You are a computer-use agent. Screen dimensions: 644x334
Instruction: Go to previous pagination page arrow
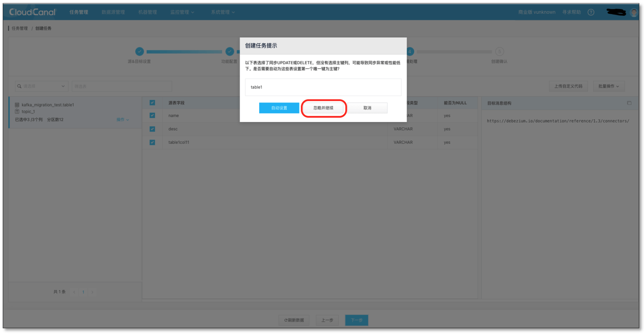pos(74,292)
